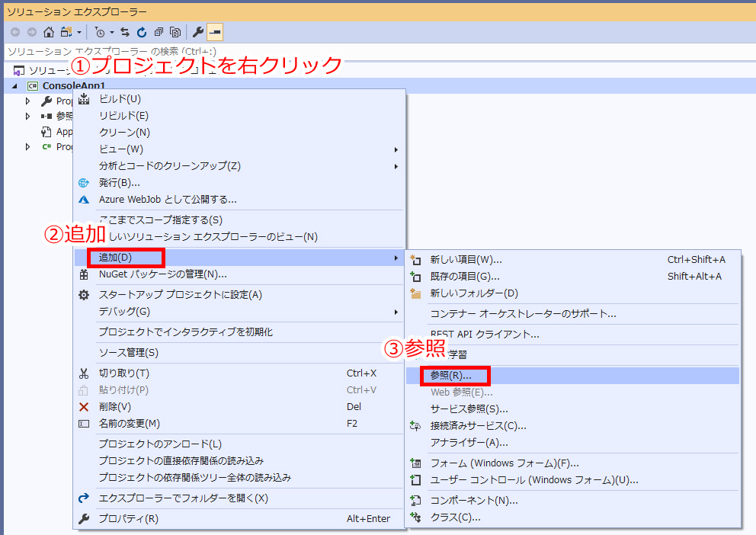Click the existing item icon beside 既存の項目(G)...

point(415,277)
